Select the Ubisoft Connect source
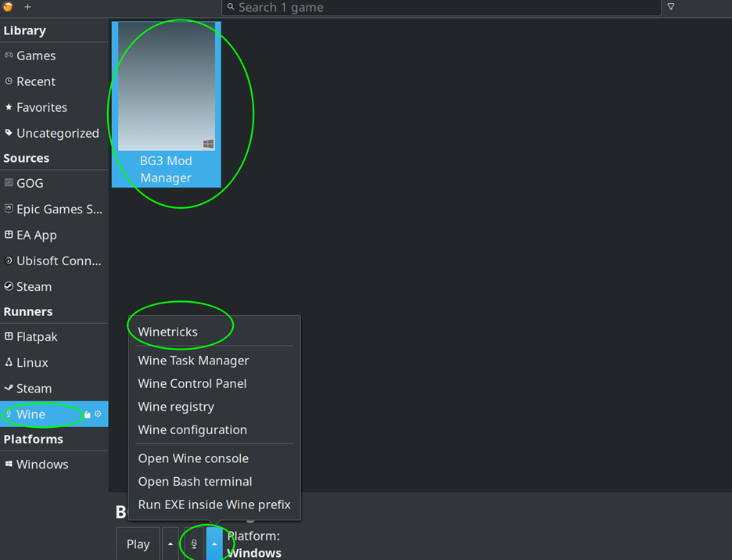 click(54, 260)
